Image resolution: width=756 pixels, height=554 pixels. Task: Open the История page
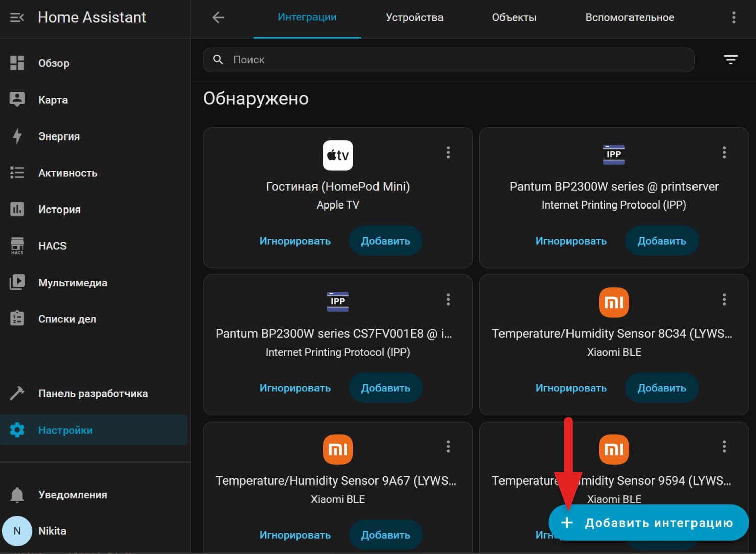[59, 210]
